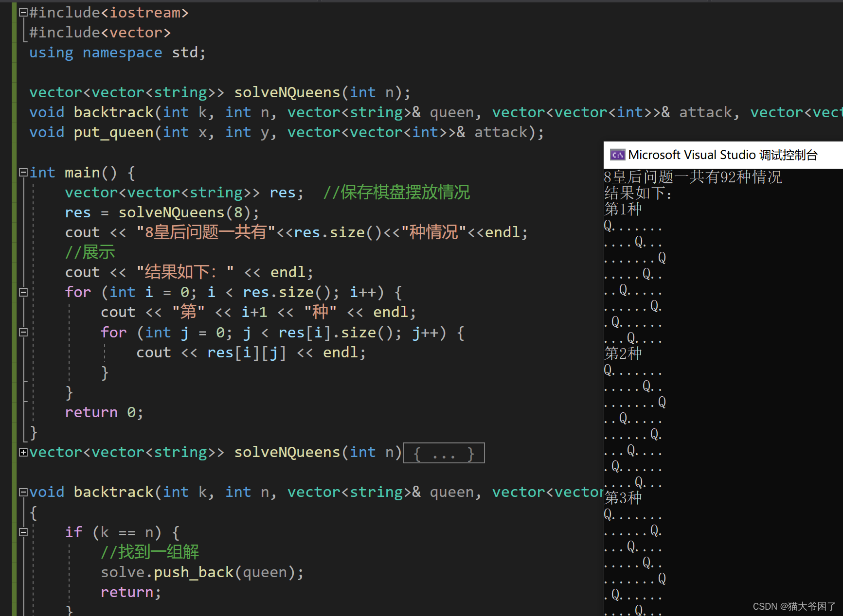Image resolution: width=843 pixels, height=616 pixels.
Task: Collapse the int main() function
Action: point(23,173)
